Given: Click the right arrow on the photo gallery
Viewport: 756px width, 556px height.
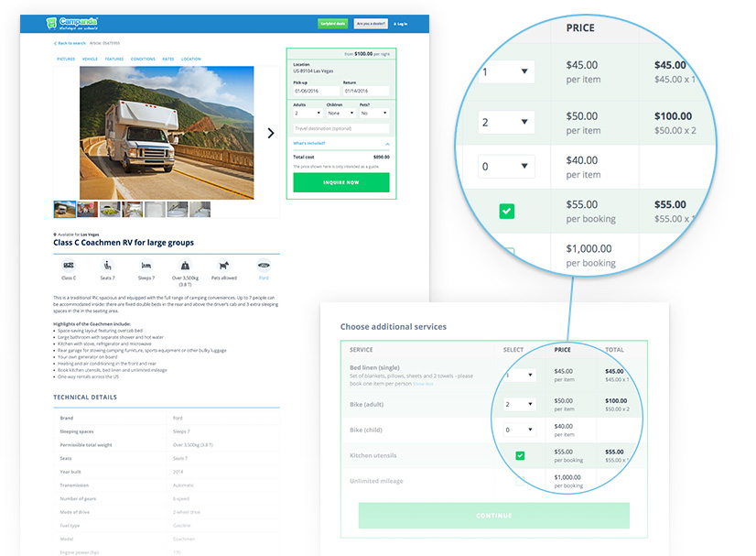Looking at the screenshot, I should tap(270, 133).
